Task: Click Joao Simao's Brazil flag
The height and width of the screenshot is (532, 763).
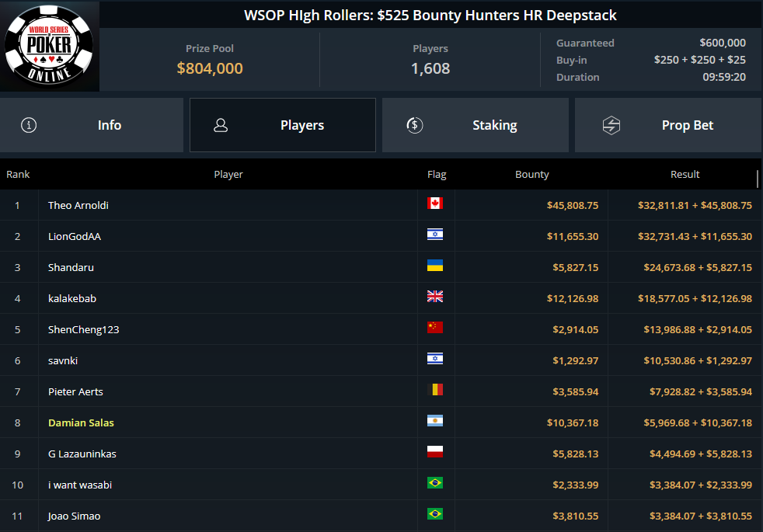Action: click(x=435, y=514)
